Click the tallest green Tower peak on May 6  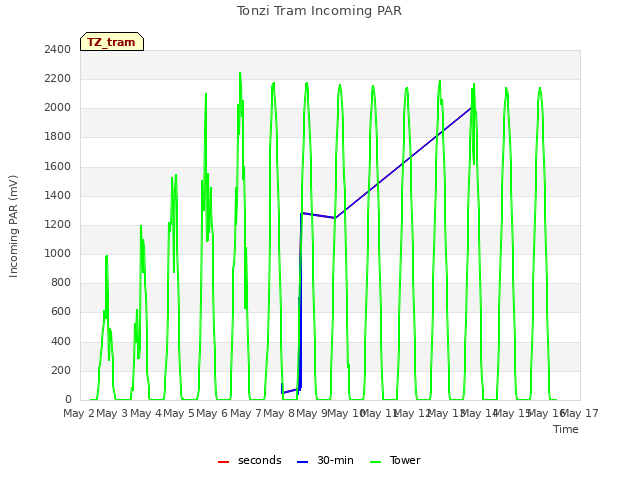[240, 74]
